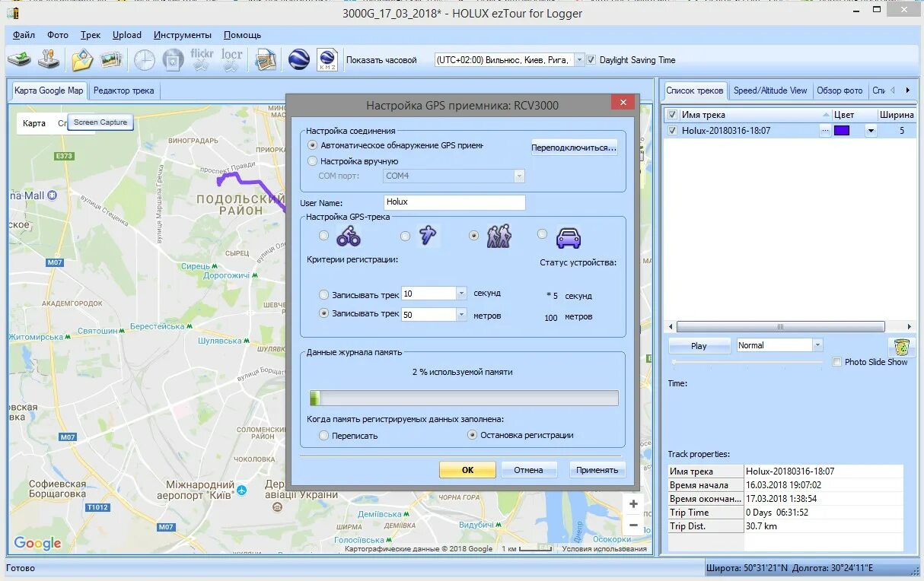Open the Upload menu
Screen dimensions: 924x581
[127, 35]
